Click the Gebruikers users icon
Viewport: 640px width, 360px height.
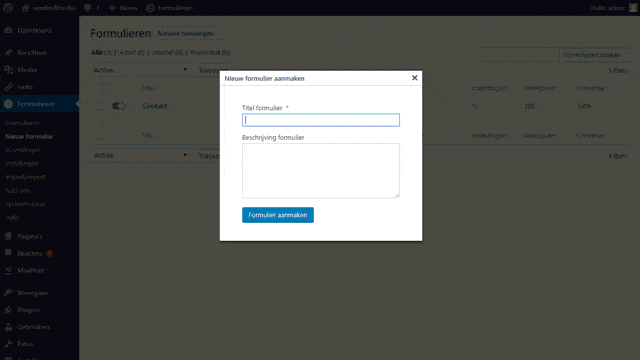click(8, 327)
